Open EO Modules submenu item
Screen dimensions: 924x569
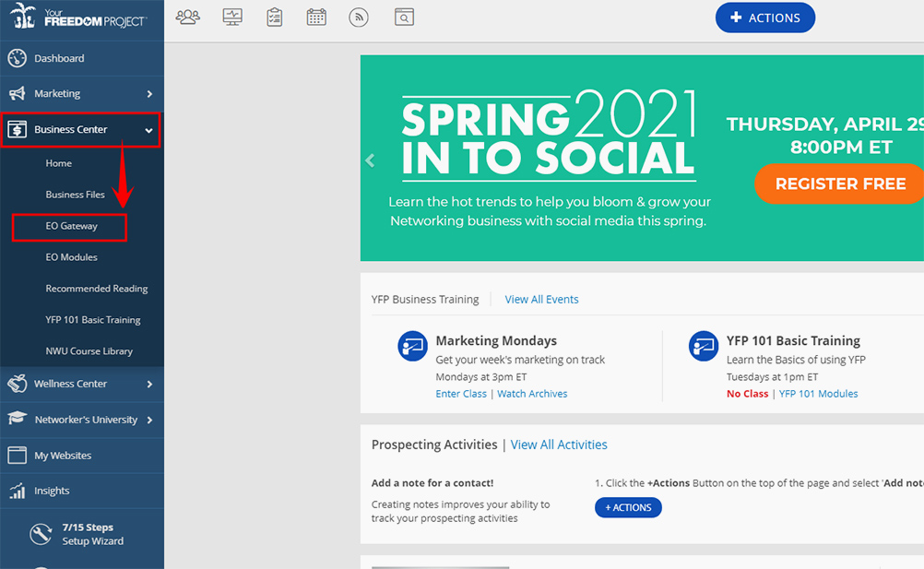tap(71, 256)
